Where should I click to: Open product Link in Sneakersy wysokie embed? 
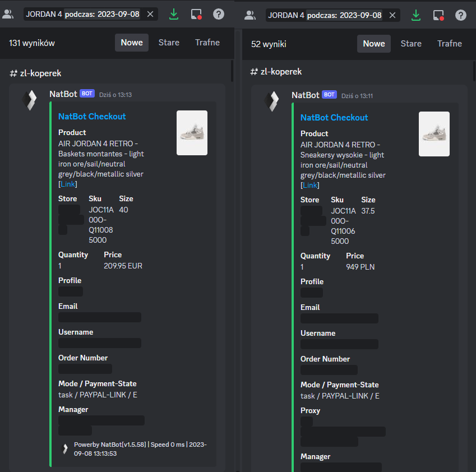tap(310, 186)
